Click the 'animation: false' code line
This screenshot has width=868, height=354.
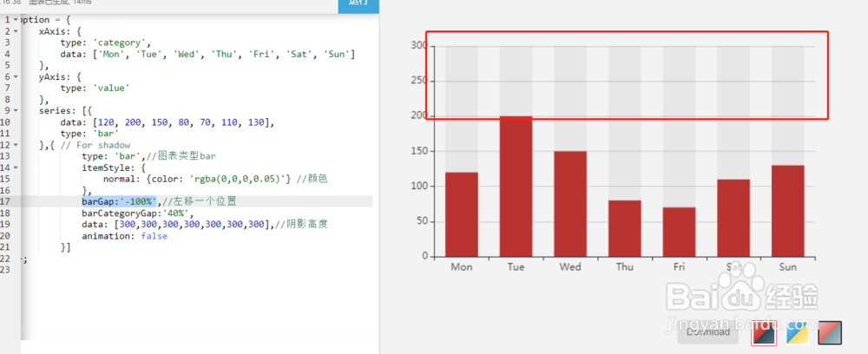pos(124,236)
